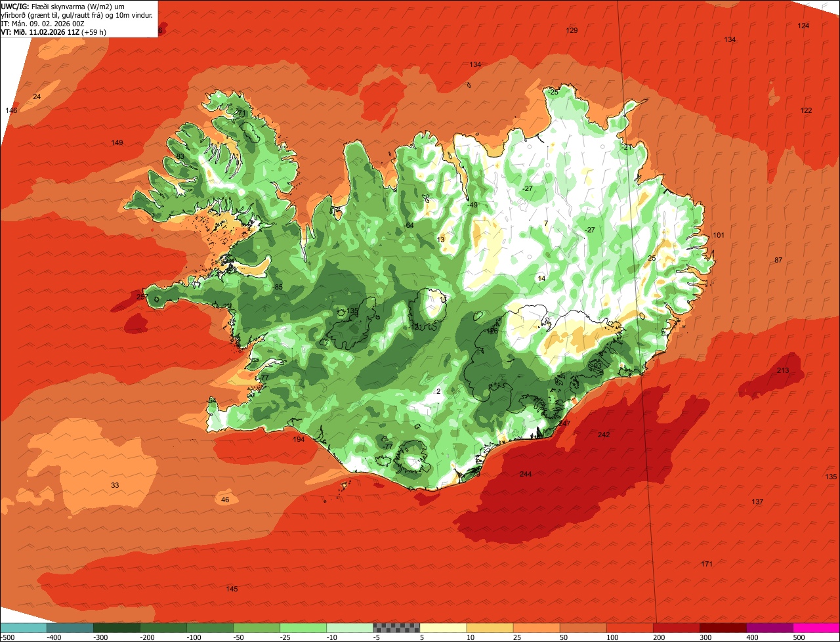This screenshot has height=642, width=840.
Task: Click the map value '124'
Action: [x=803, y=26]
